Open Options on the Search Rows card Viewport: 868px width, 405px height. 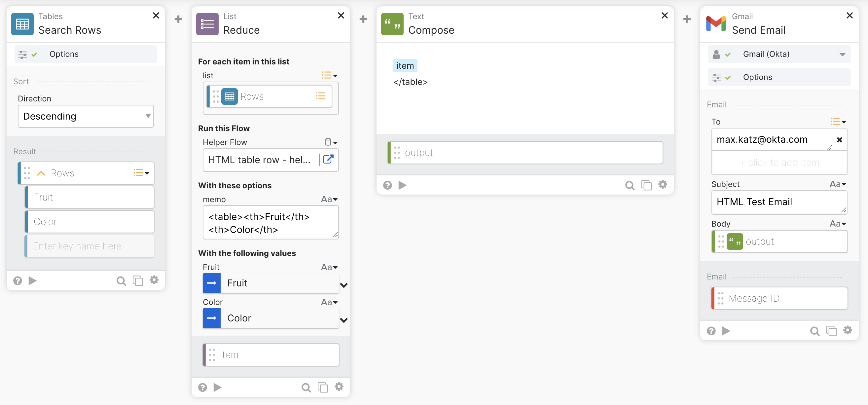pyautogui.click(x=64, y=54)
